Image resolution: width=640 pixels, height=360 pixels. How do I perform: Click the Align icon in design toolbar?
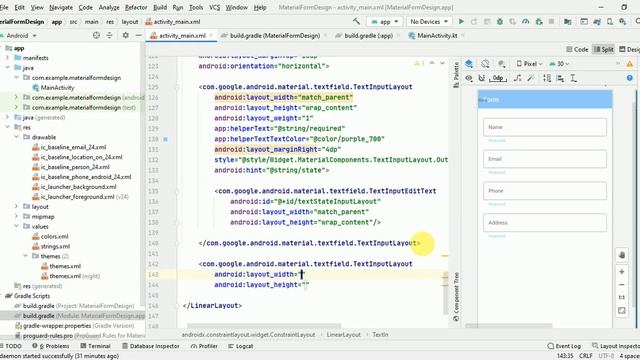coord(560,78)
